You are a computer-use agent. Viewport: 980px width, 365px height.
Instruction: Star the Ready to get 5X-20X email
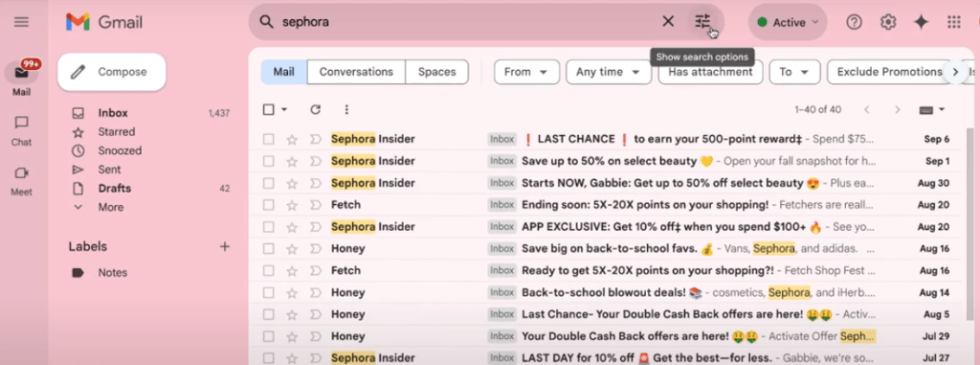[291, 270]
